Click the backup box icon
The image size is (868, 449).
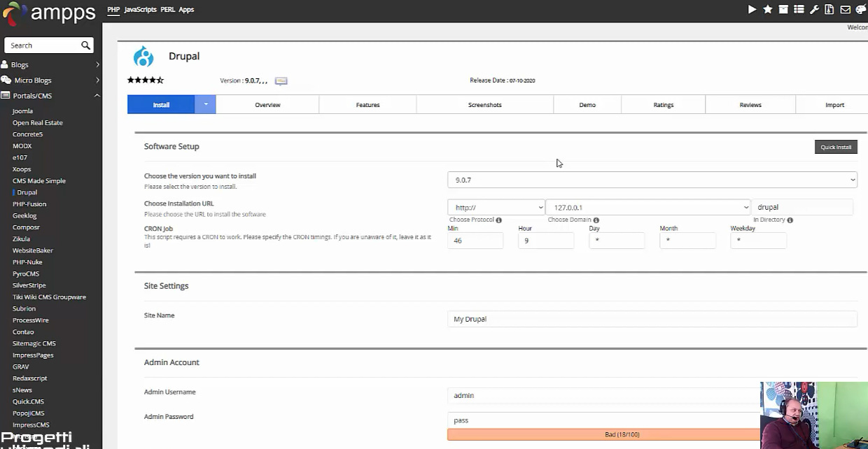click(x=783, y=9)
